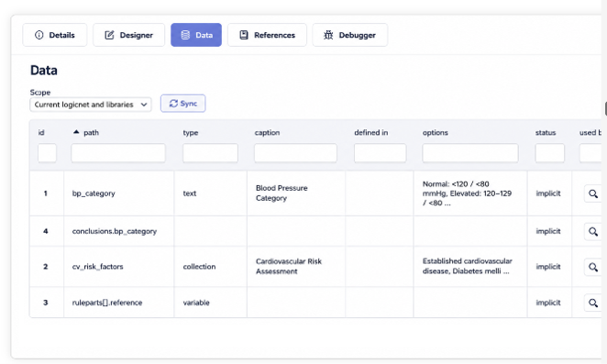Click the defined in column header

(370, 132)
